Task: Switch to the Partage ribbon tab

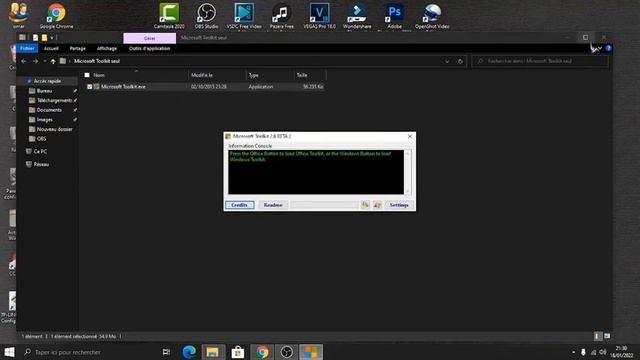Action: [x=78, y=48]
